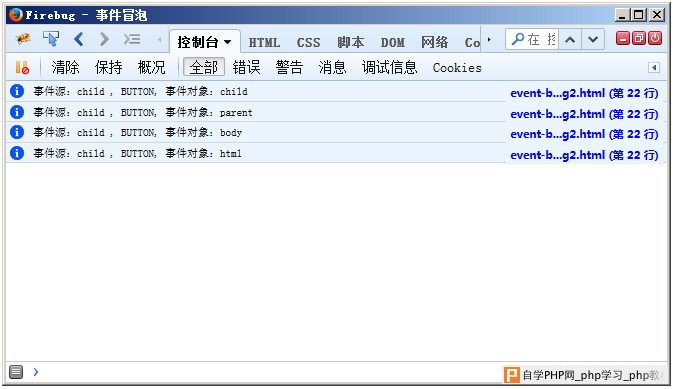Toggle the 保持 persist button
673x389 pixels.
109,67
